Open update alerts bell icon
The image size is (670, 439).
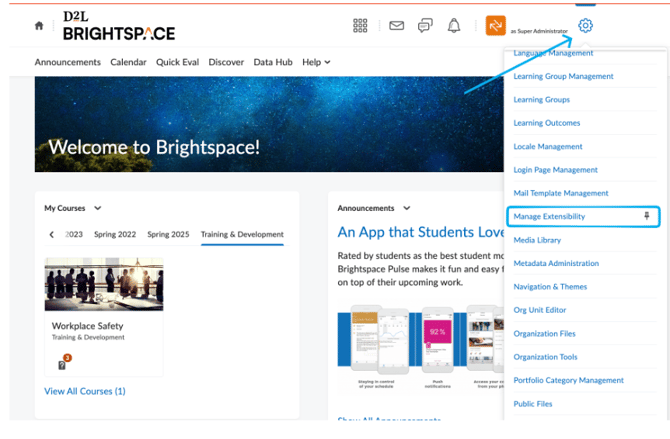coord(454,26)
